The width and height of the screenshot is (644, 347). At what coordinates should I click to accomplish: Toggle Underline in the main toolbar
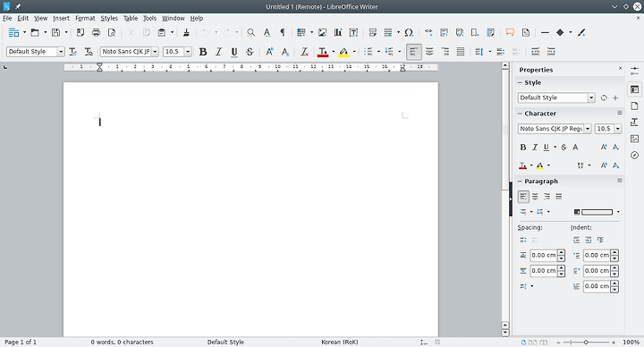[234, 52]
